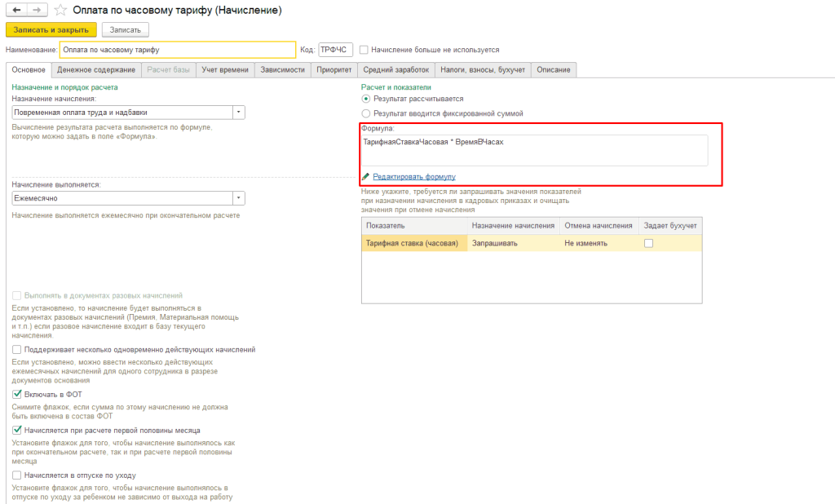Expand the 'Назначение начисления' dropdown
The image size is (835, 504).
point(238,113)
